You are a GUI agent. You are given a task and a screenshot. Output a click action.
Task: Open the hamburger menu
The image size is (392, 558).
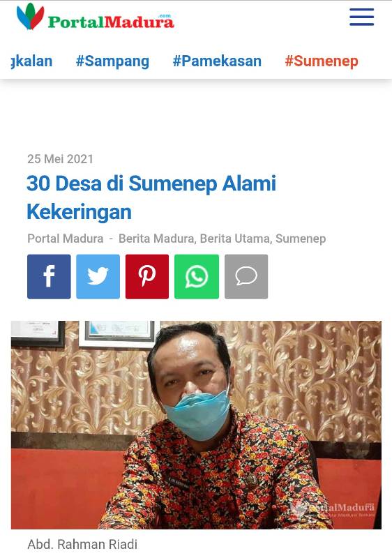pyautogui.click(x=361, y=17)
